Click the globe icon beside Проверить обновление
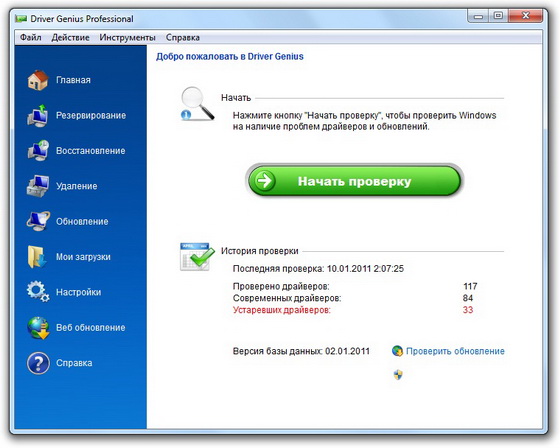The width and height of the screenshot is (560, 448). pyautogui.click(x=397, y=351)
